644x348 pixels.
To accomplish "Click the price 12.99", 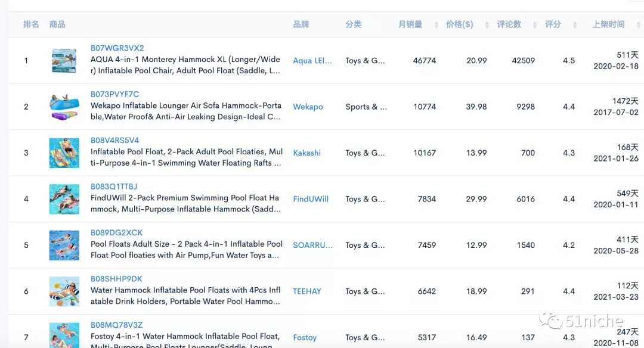I will (x=476, y=245).
